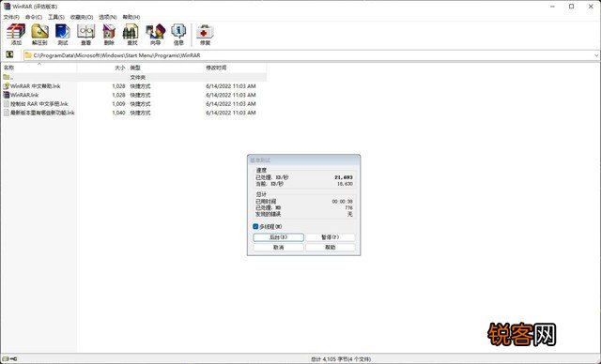Expand the address bar path dropdown
The height and width of the screenshot is (364, 601).
[x=596, y=55]
